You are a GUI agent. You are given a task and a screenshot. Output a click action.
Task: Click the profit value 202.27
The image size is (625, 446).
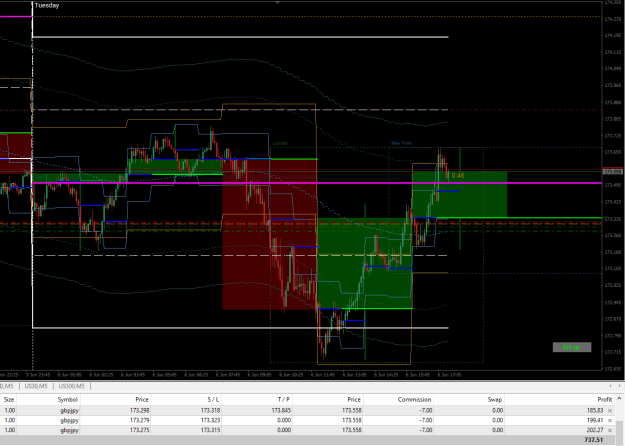pyautogui.click(x=595, y=430)
